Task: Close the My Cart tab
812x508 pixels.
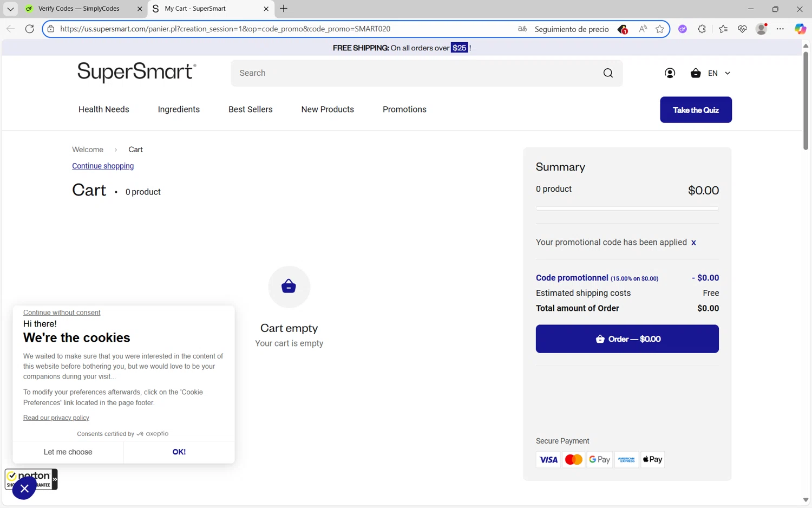Action: pyautogui.click(x=266, y=9)
